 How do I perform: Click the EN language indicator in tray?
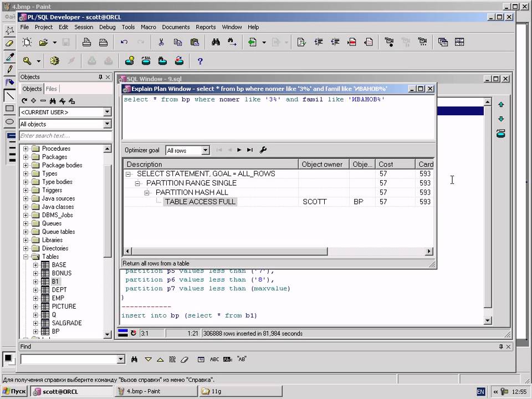click(480, 392)
